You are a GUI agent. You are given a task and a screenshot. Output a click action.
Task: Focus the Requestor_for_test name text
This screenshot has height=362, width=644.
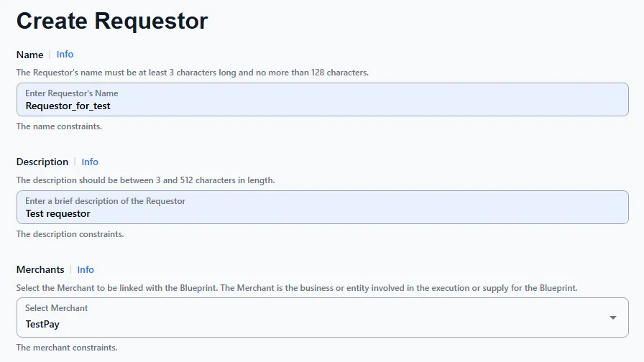68,106
